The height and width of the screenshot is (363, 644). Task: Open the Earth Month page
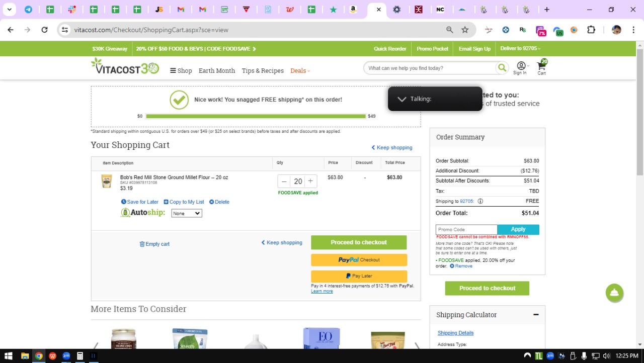point(217,71)
